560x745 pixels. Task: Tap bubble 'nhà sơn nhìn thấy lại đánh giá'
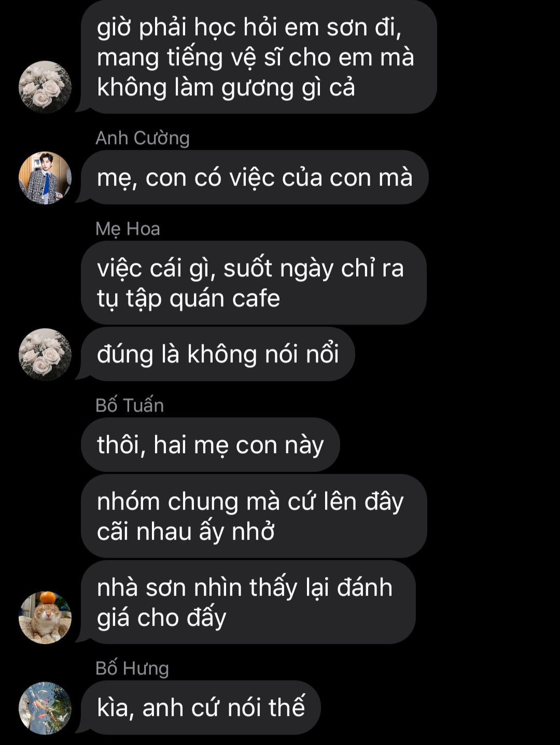[248, 602]
